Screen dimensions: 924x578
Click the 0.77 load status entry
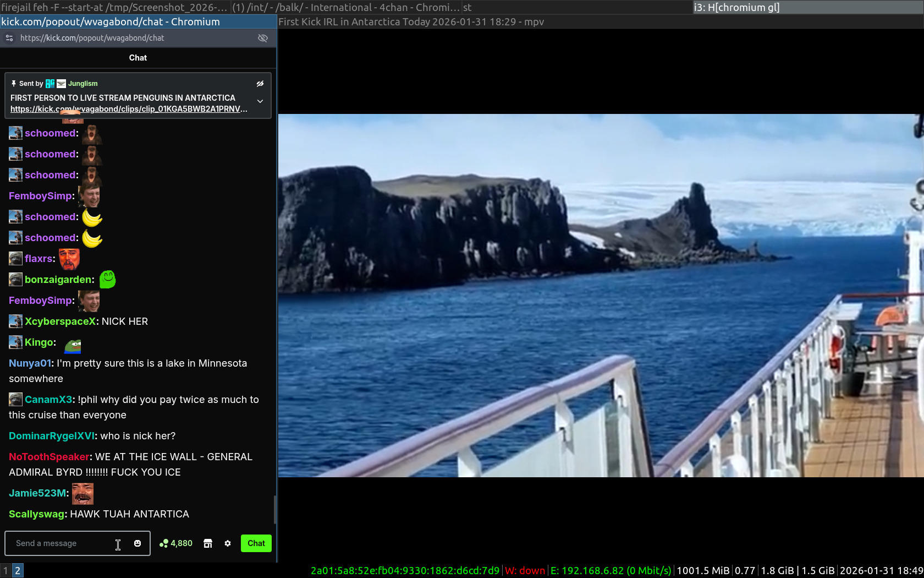click(x=745, y=571)
